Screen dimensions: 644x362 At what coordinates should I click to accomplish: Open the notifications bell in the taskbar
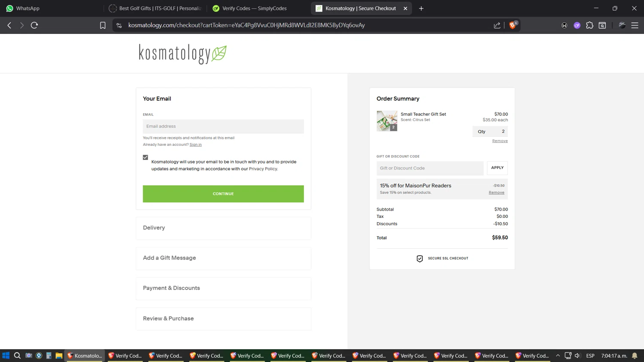[x=635, y=356]
